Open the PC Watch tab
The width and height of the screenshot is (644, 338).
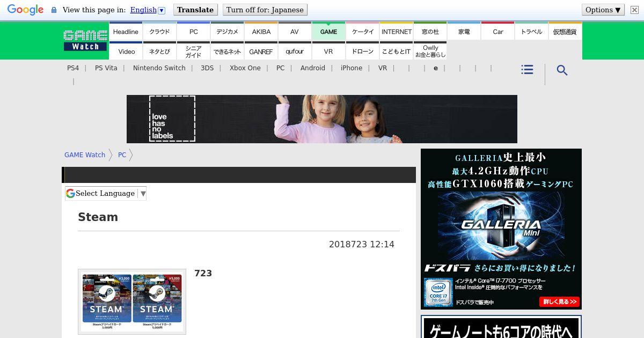click(x=194, y=32)
